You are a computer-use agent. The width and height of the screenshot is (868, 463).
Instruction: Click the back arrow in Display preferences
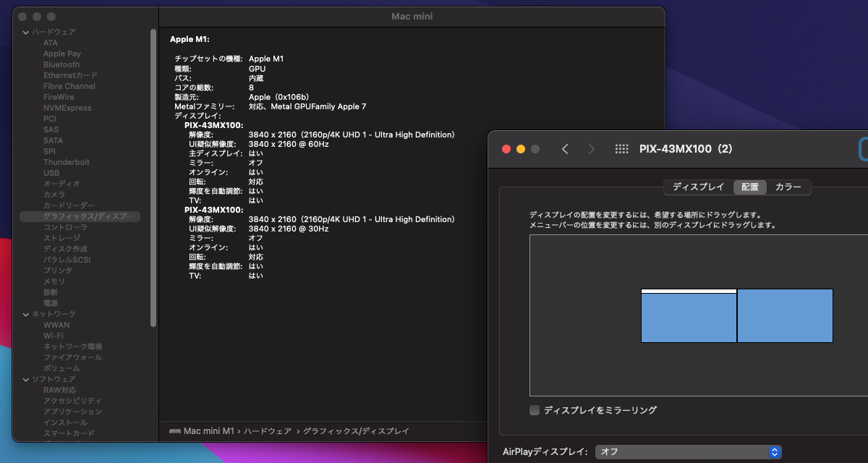coord(565,149)
